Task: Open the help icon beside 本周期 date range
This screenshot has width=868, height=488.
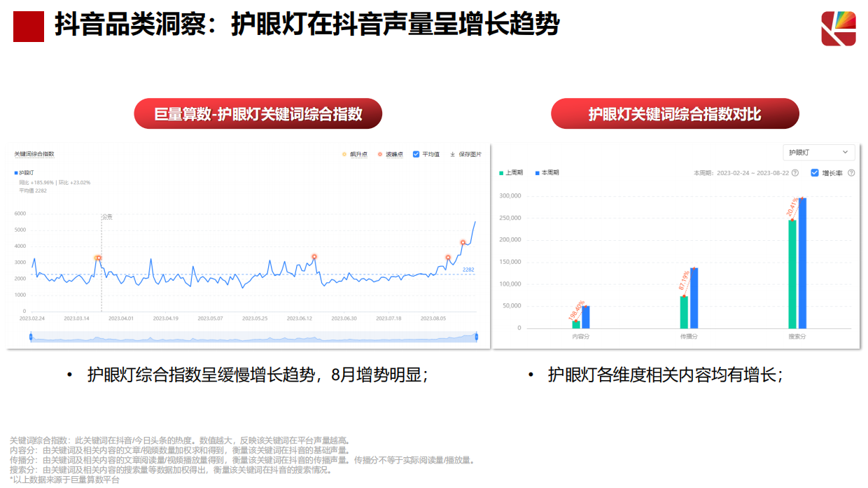Action: 794,172
